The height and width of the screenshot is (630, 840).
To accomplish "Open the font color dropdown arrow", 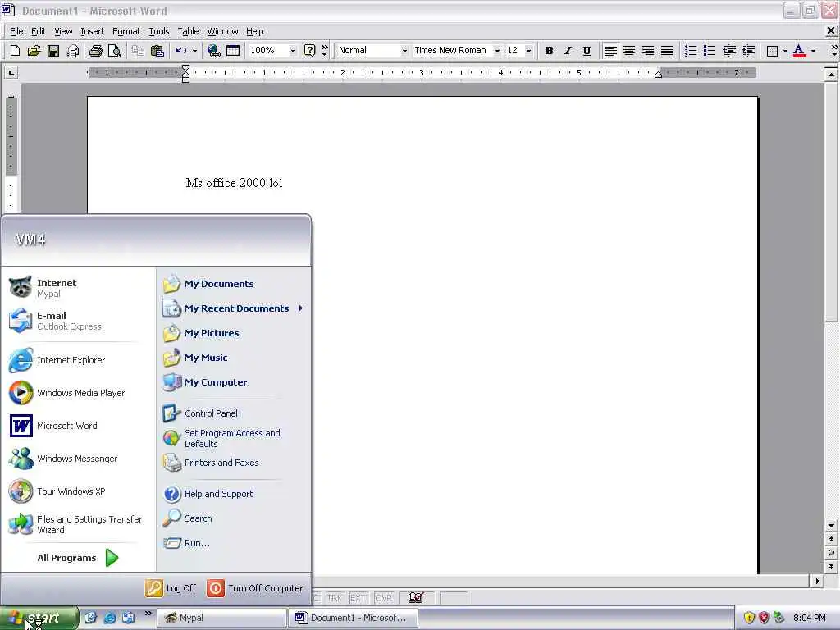I will coord(813,50).
